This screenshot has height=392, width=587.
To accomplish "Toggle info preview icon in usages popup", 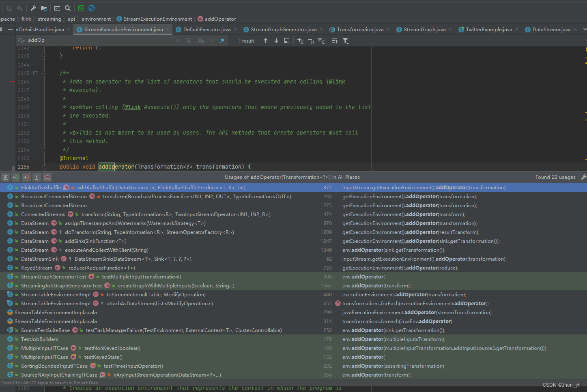I will [37, 177].
